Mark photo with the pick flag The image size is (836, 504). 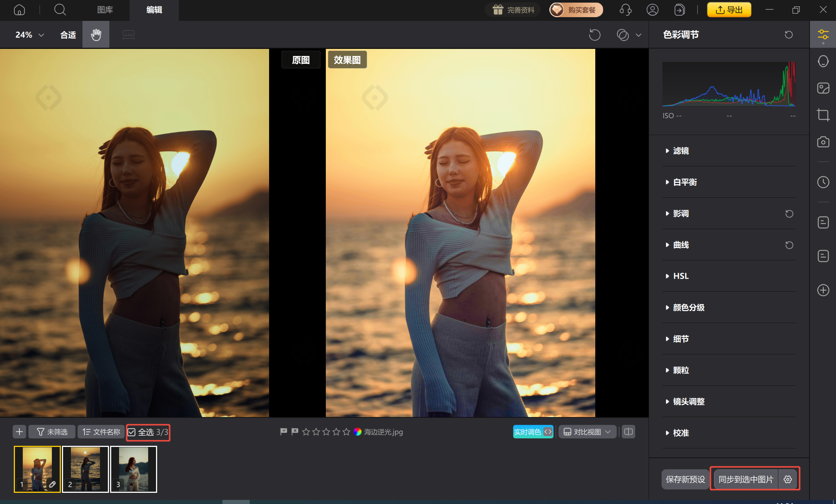[x=284, y=432]
